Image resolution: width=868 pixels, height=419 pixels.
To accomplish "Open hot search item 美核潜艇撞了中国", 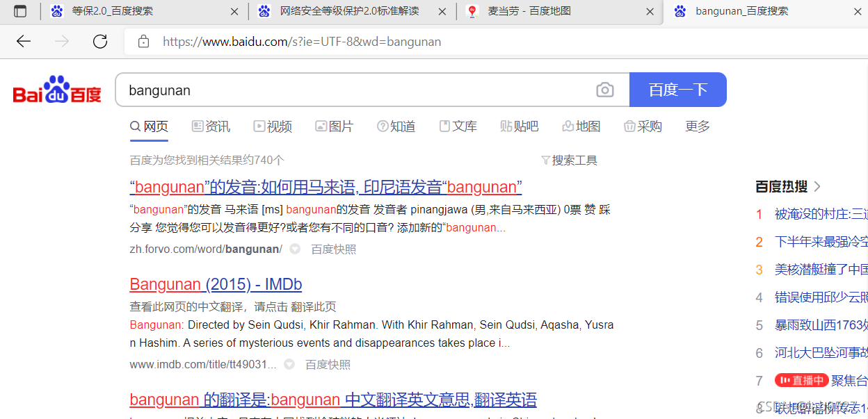I will pyautogui.click(x=821, y=270).
